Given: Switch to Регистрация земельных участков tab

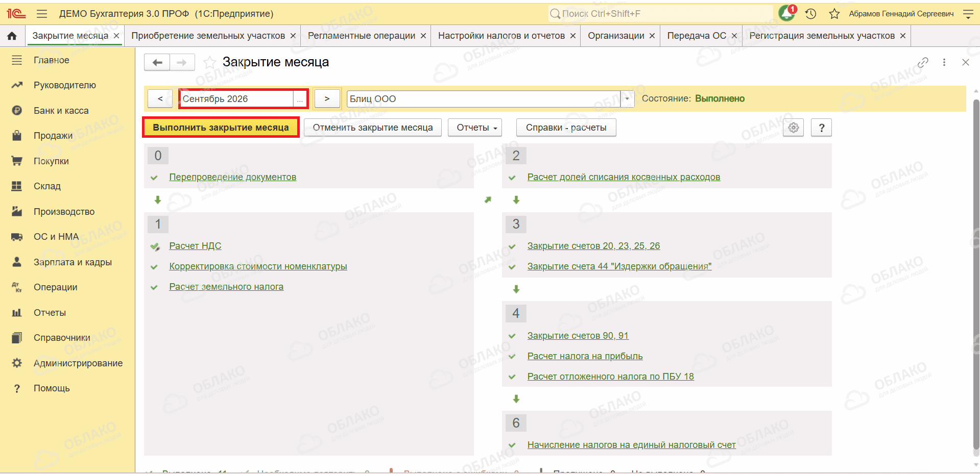Looking at the screenshot, I should (x=822, y=36).
